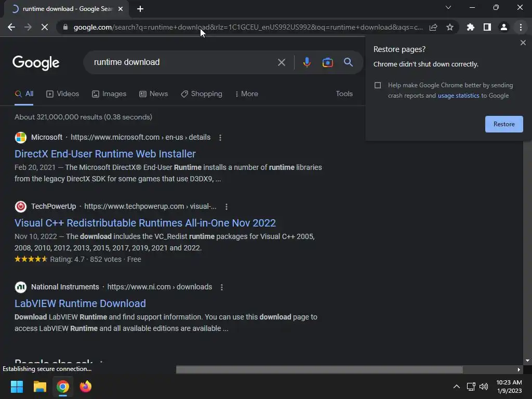
Task: Open the Chrome three-dot menu
Action: [x=521, y=27]
